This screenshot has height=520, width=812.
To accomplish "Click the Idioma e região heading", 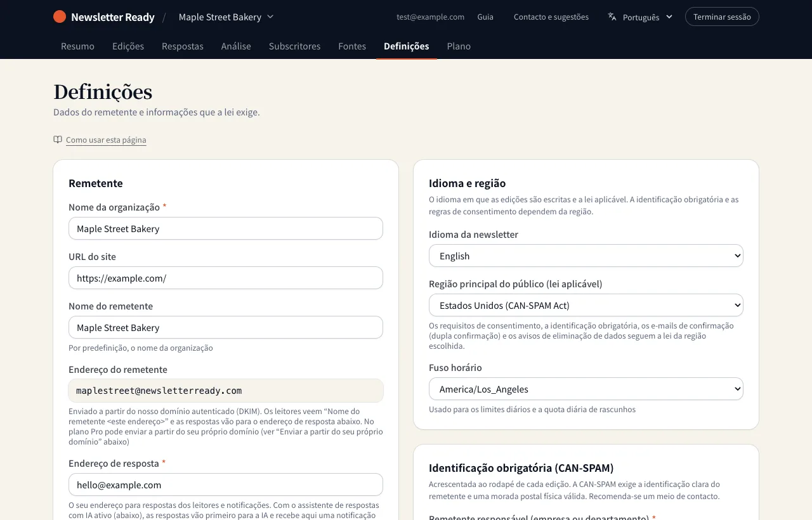I will pyautogui.click(x=468, y=183).
